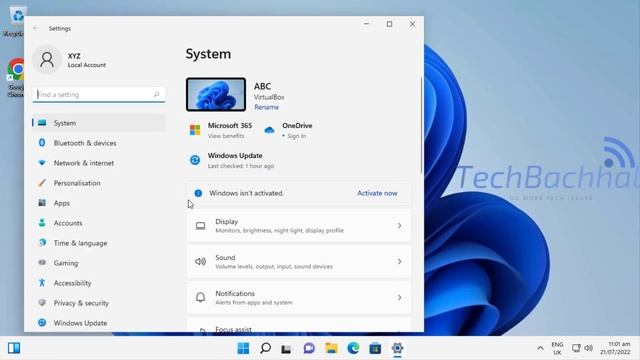The image size is (640, 360).
Task: Click the System icon in sidebar
Action: [x=42, y=123]
